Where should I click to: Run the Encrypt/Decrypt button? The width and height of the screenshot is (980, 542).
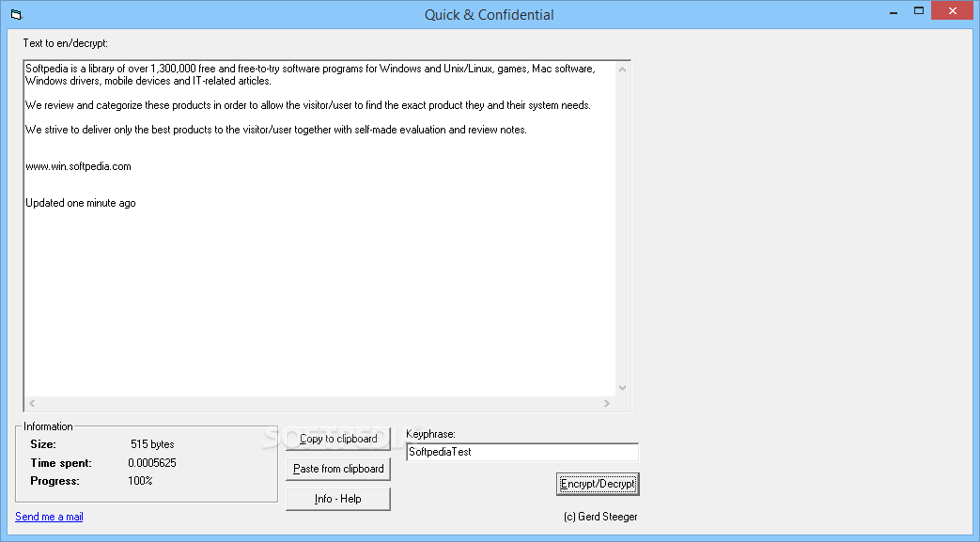(598, 484)
